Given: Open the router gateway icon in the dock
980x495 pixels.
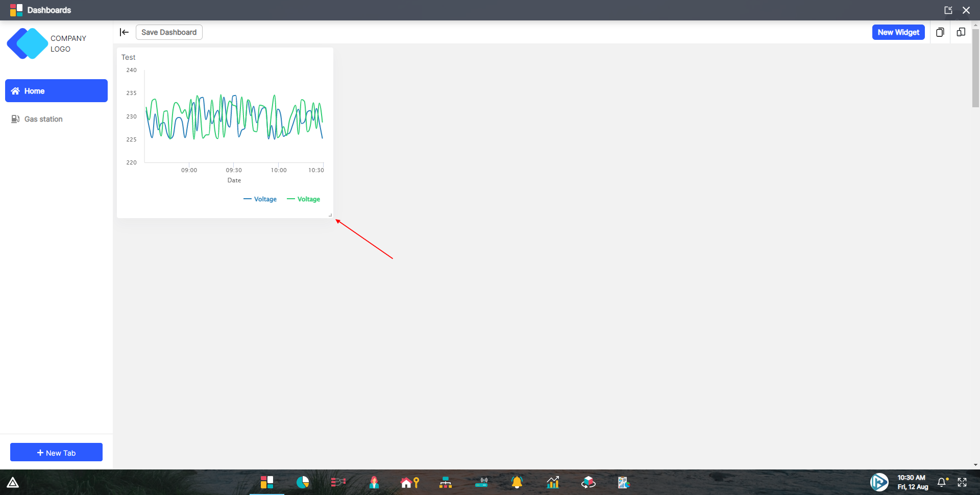Looking at the screenshot, I should tap(482, 482).
